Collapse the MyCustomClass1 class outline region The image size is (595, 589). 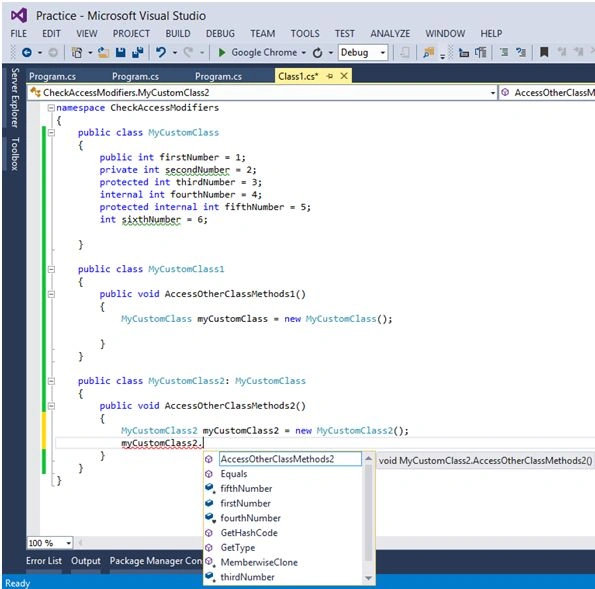pyautogui.click(x=52, y=269)
